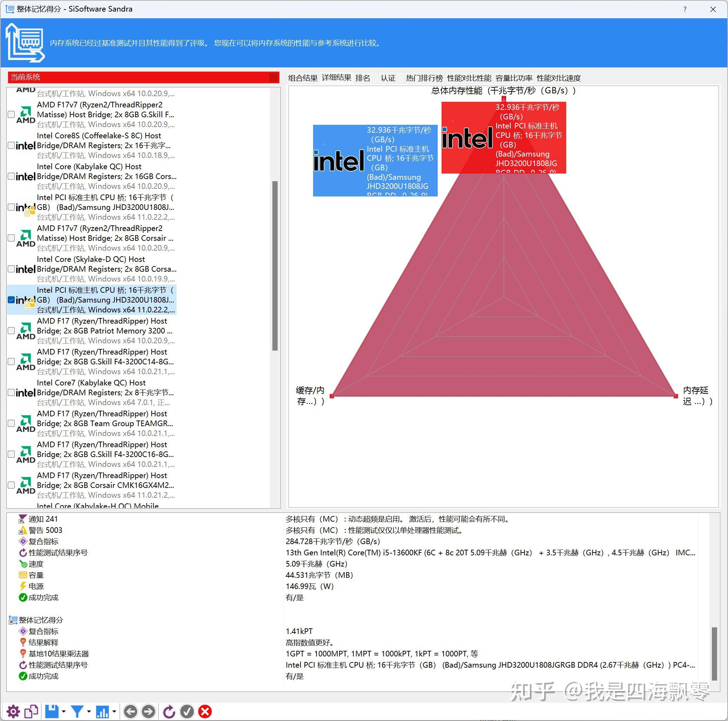
Task: Click the help question mark in title bar
Action: click(x=685, y=9)
